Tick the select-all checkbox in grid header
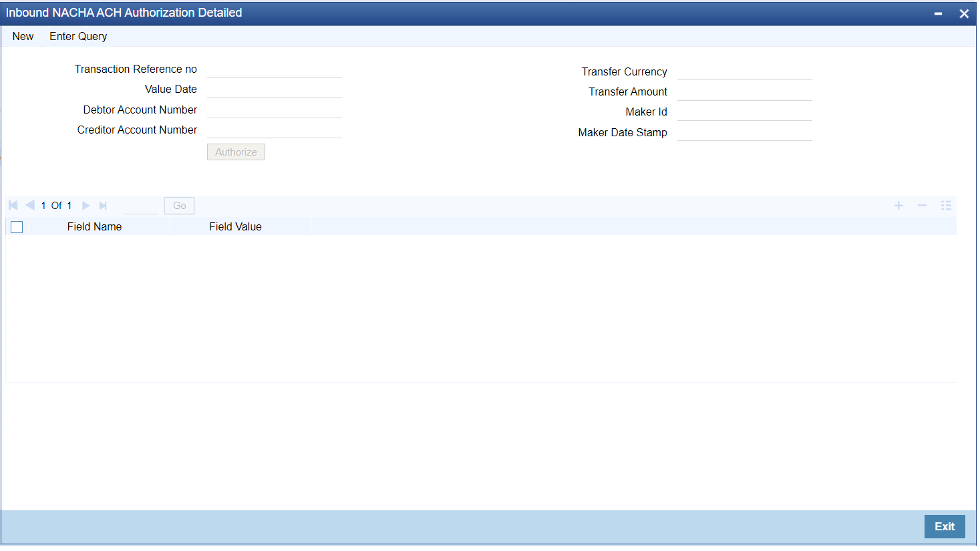This screenshot has height=551, width=980. click(17, 227)
